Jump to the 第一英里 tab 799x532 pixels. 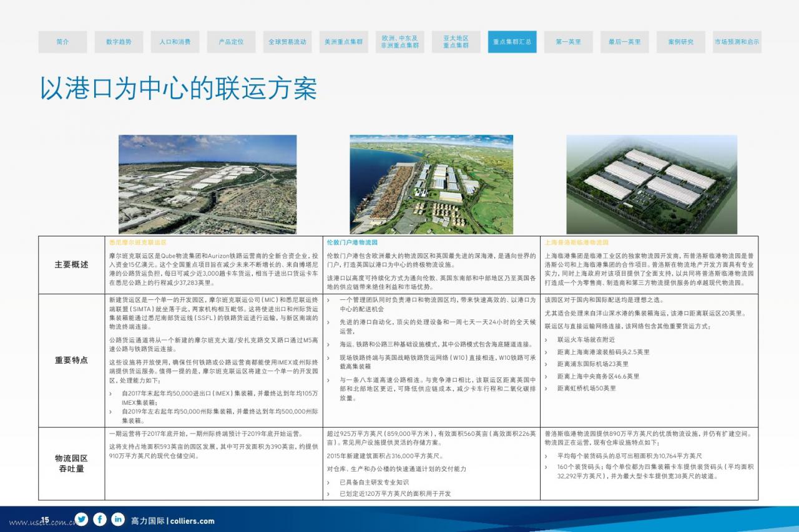pos(568,42)
